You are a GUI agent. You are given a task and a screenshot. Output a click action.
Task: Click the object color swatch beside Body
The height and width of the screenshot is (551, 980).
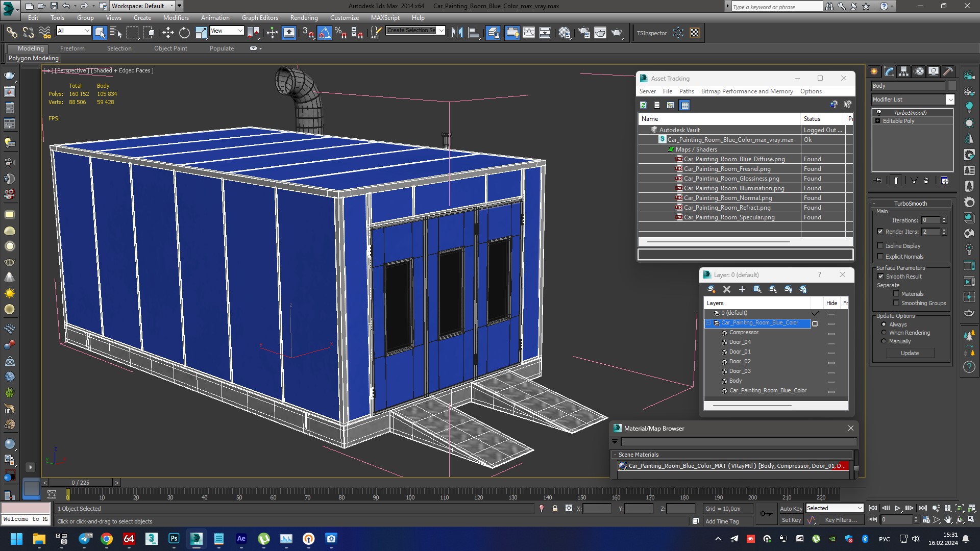pos(952,86)
